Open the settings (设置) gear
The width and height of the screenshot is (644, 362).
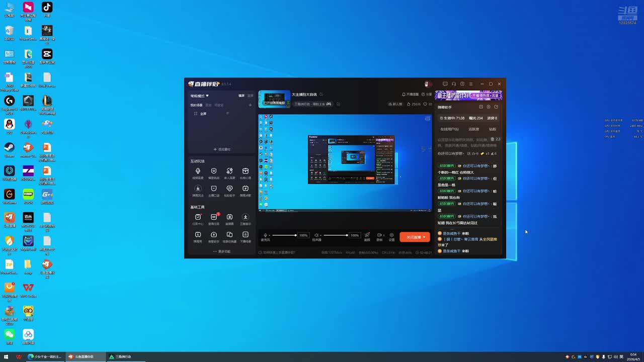pos(391,235)
